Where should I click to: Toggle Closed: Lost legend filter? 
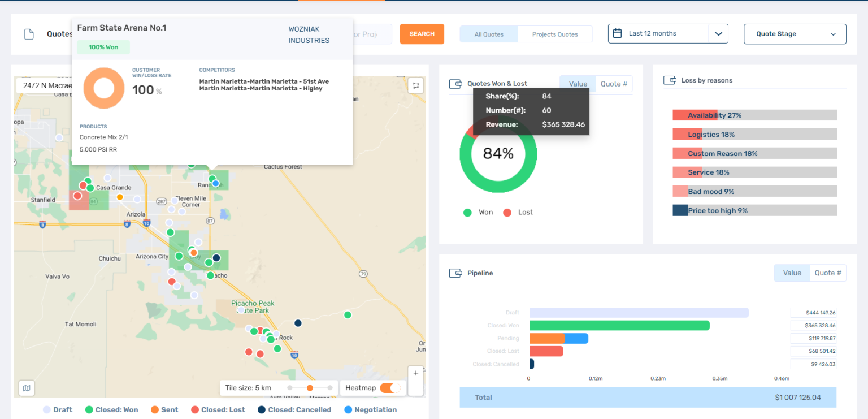(218, 409)
